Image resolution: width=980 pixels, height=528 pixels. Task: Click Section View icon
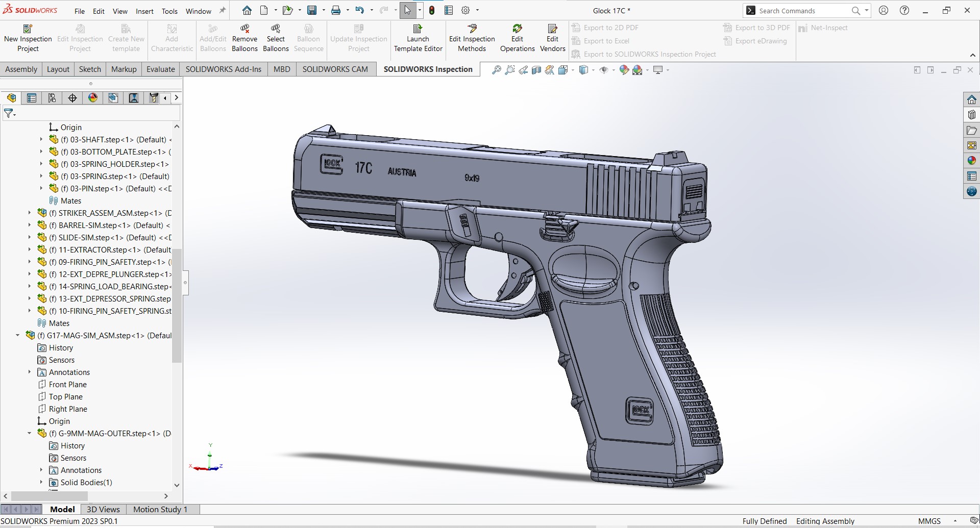point(536,70)
